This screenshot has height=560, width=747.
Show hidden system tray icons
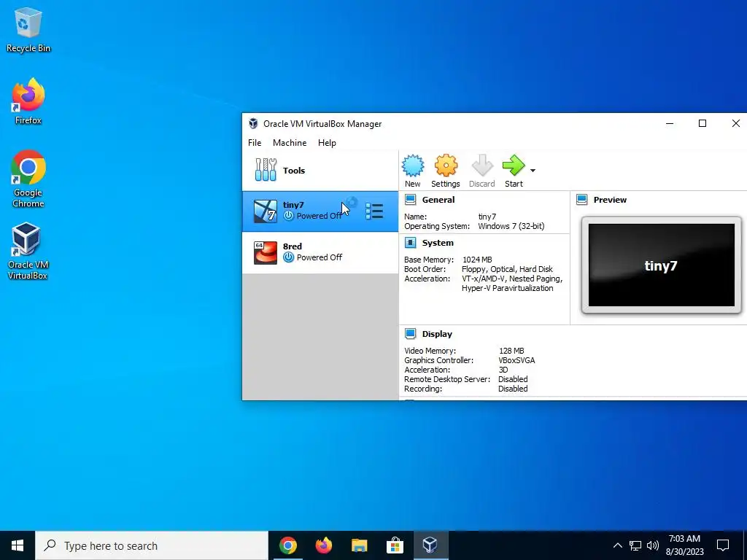point(617,545)
